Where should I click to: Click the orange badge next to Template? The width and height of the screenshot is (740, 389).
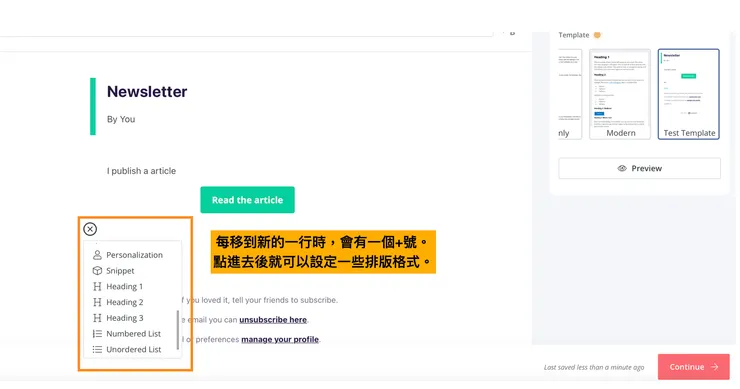coord(597,35)
